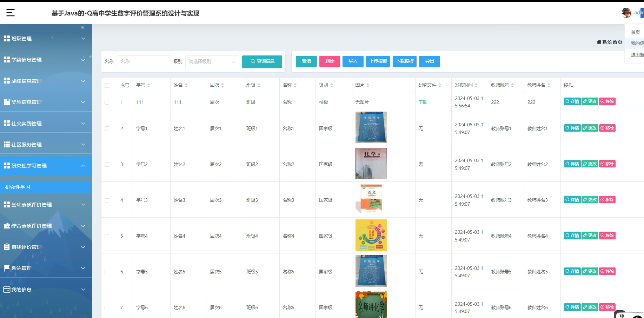Click inside the 名称 input field

[x=143, y=61]
